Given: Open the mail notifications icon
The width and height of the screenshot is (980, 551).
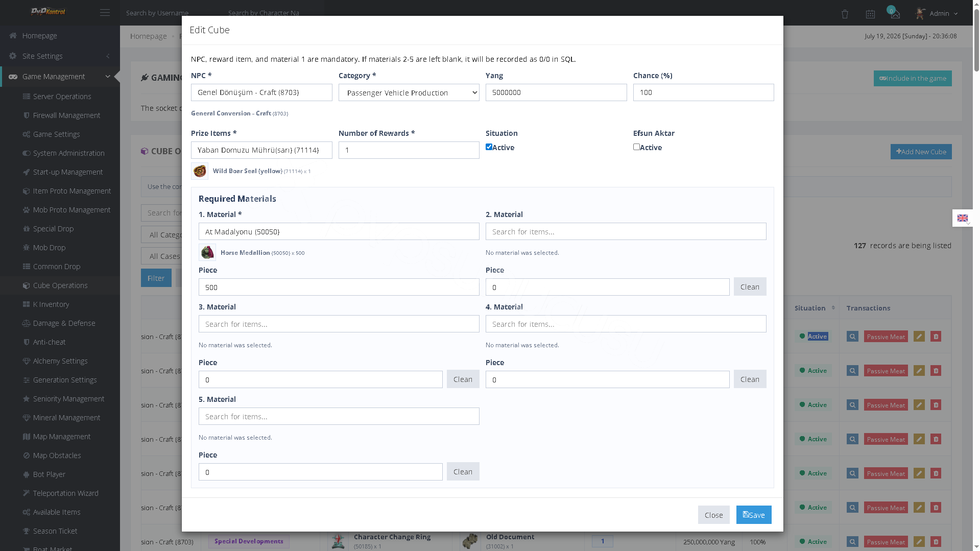Looking at the screenshot, I should 895,14.
